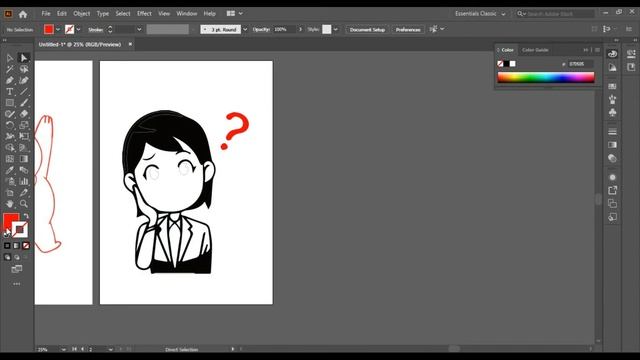Select the Pen tool
This screenshot has height=360, width=640.
pyautogui.click(x=10, y=80)
